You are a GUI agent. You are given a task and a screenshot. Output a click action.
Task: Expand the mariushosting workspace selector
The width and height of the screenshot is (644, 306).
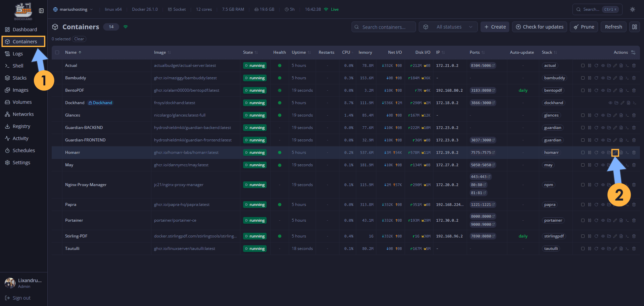coord(73,9)
